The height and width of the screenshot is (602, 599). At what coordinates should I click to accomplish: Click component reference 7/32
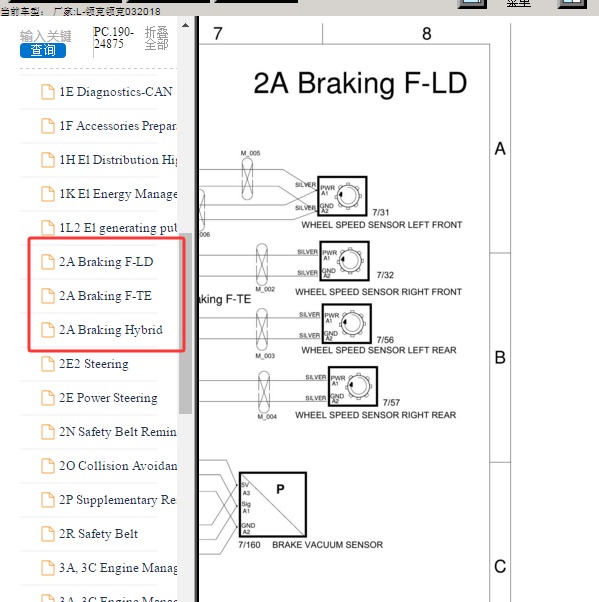point(385,275)
